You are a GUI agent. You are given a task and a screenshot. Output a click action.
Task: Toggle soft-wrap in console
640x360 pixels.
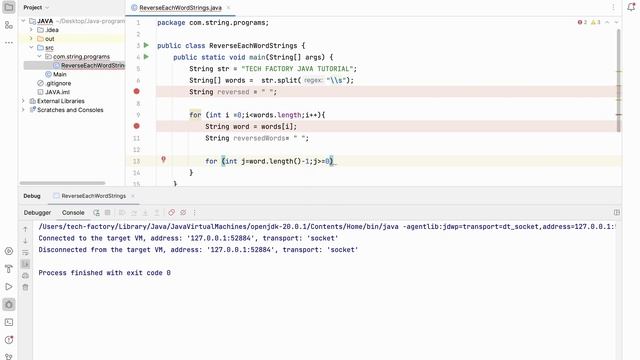[25, 253]
